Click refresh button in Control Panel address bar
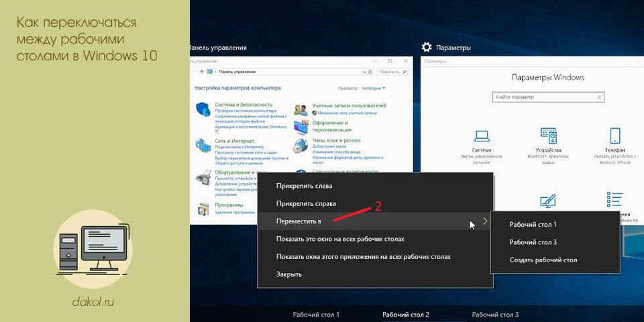Image resolution: width=644 pixels, height=322 pixels. pos(370,72)
